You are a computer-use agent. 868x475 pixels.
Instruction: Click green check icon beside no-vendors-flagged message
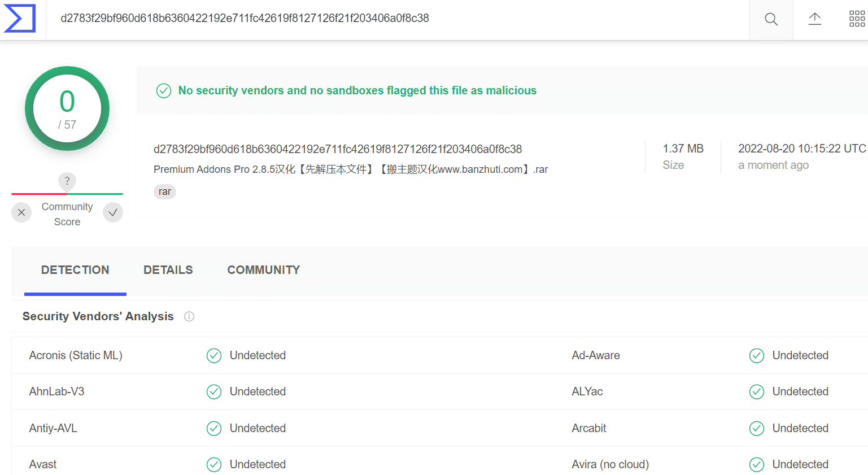(x=164, y=91)
